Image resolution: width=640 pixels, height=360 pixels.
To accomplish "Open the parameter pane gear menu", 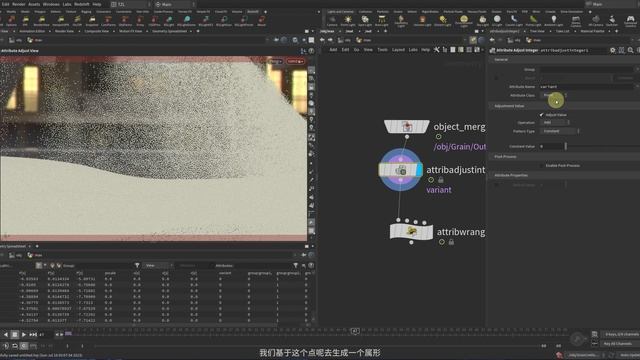I will (613, 50).
